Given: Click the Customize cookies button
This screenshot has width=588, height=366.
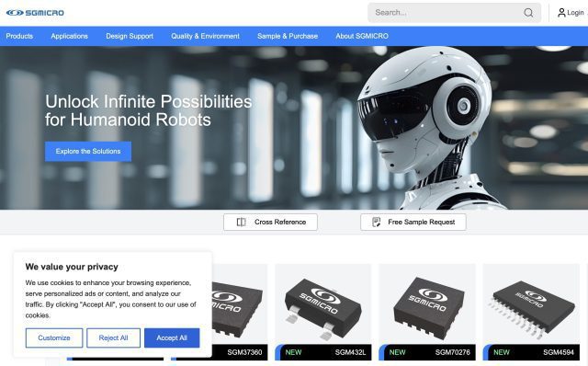Looking at the screenshot, I should [54, 337].
